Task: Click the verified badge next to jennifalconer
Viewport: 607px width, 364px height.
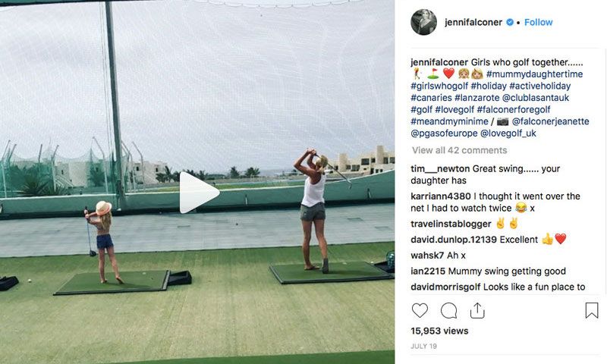Action: pyautogui.click(x=510, y=22)
